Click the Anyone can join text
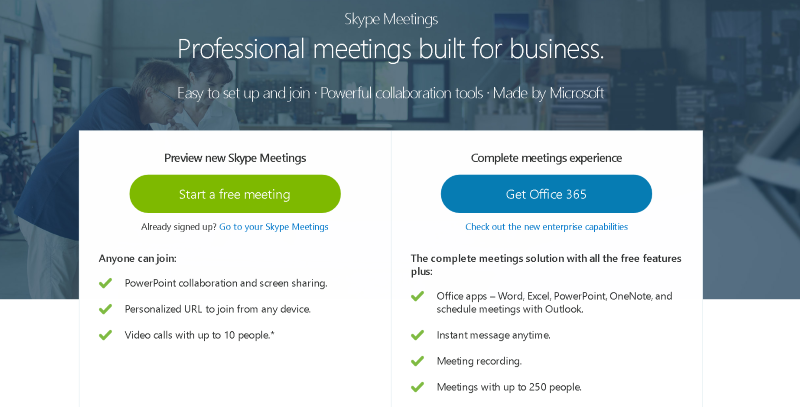The height and width of the screenshot is (407, 800). click(x=137, y=258)
